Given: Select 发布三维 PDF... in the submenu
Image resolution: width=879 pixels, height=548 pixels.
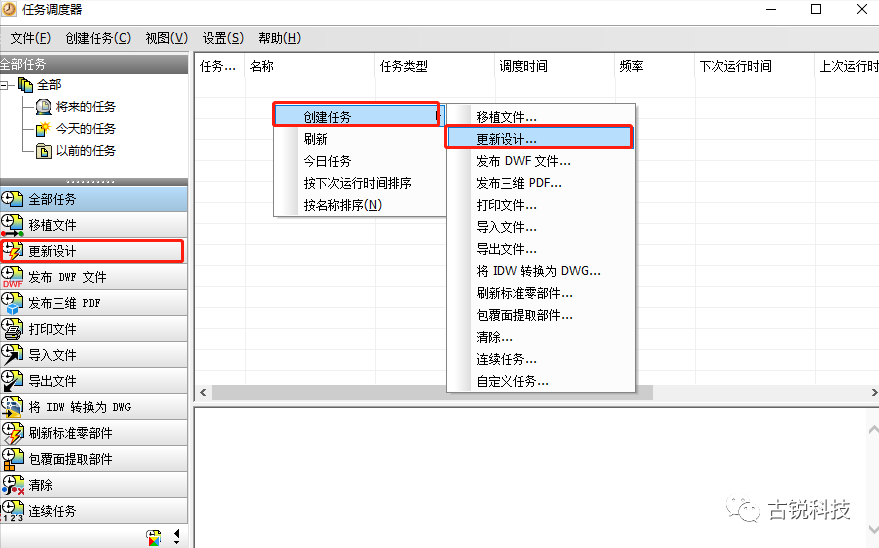Looking at the screenshot, I should [x=541, y=183].
